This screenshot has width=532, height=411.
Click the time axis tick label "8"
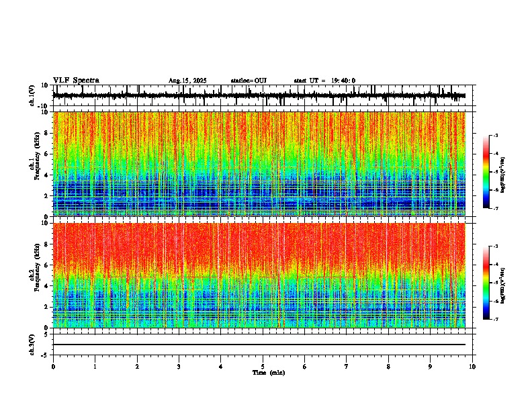(x=388, y=367)
